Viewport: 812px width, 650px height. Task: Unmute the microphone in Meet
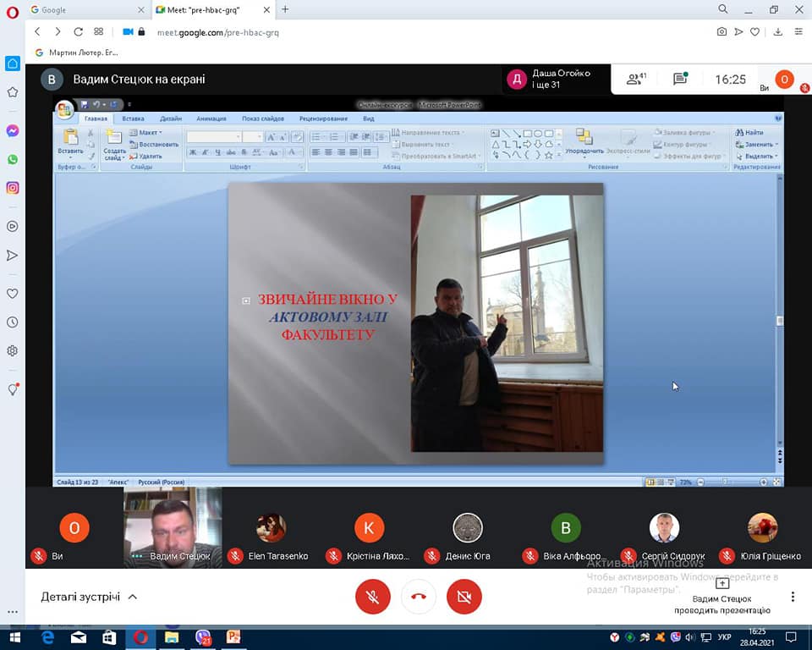pyautogui.click(x=372, y=597)
